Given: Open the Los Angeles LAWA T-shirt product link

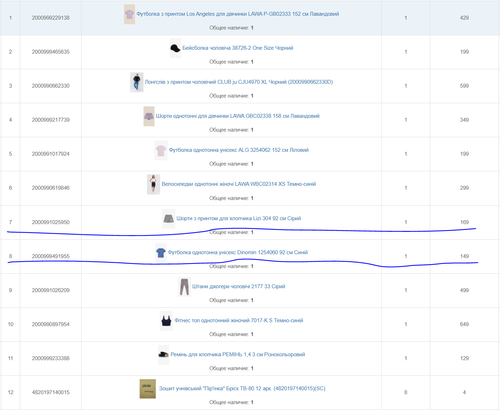Looking at the screenshot, I should 238,14.
